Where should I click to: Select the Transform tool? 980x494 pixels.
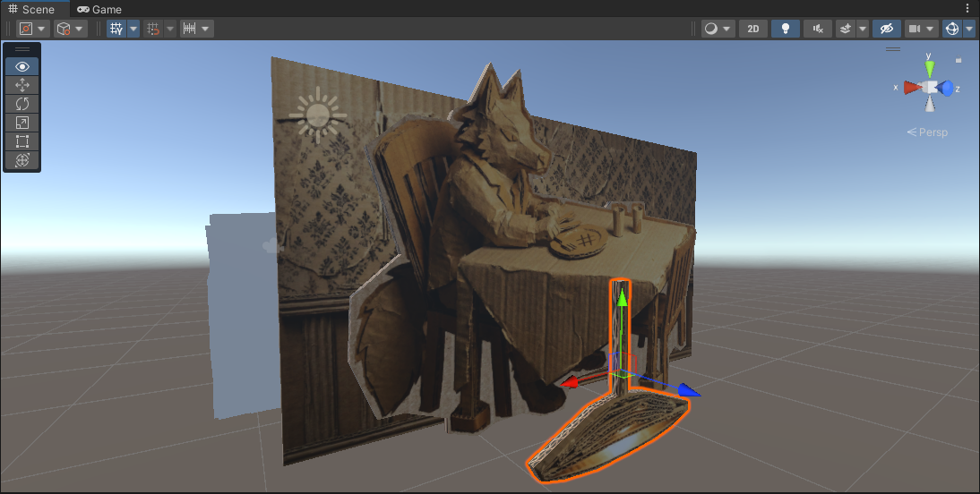(x=22, y=160)
